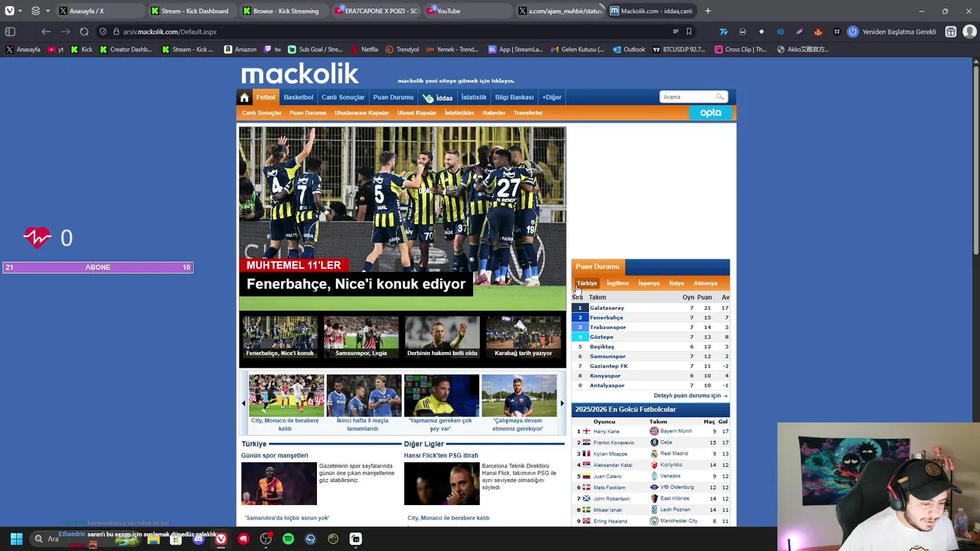
Task: Go back with the browser back arrow
Action: pos(46,31)
